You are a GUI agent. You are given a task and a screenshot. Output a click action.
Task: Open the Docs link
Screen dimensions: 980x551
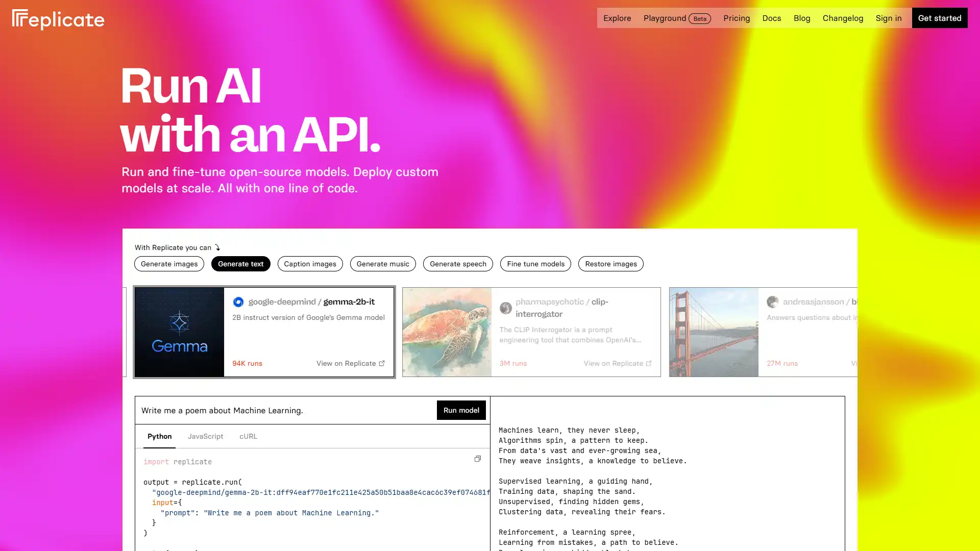pyautogui.click(x=772, y=18)
